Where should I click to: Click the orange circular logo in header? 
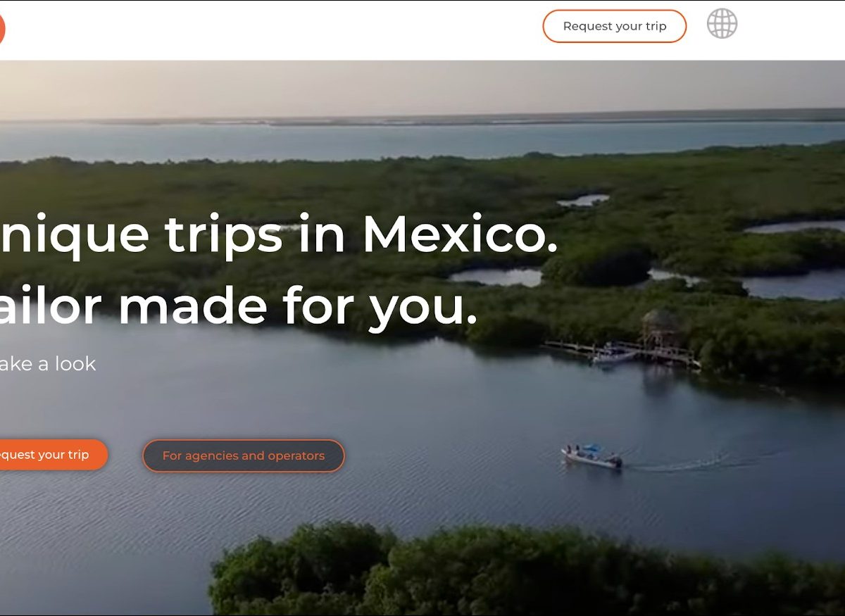coord(1,30)
